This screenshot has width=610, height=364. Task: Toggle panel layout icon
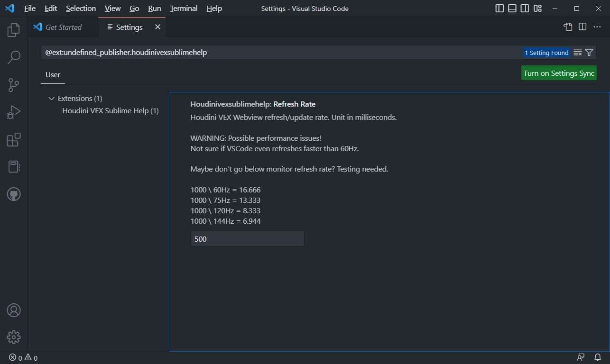coord(512,9)
